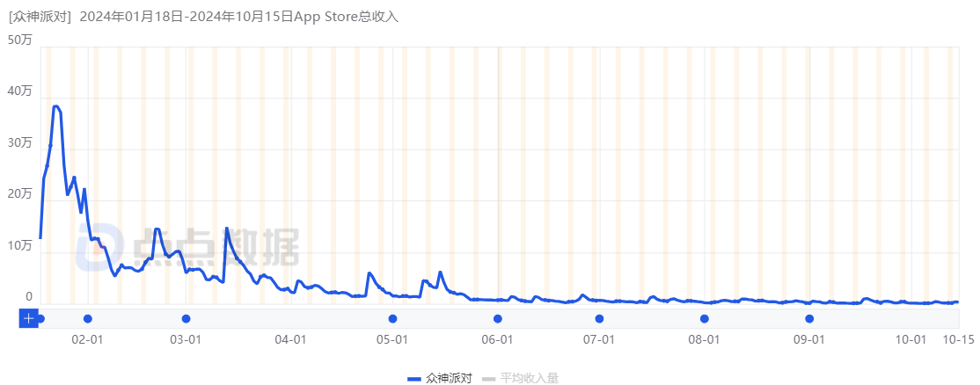The image size is (980, 385).
Task: Click the event dot above 02-01
Action: pos(87,318)
